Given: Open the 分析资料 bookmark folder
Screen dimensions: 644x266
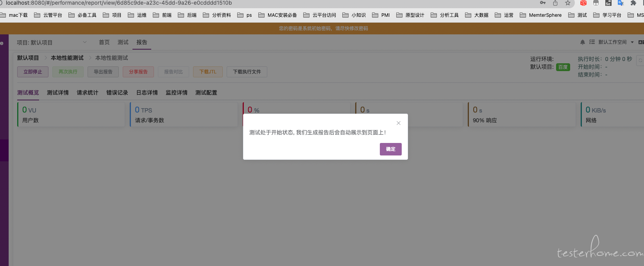Looking at the screenshot, I should tap(217, 15).
